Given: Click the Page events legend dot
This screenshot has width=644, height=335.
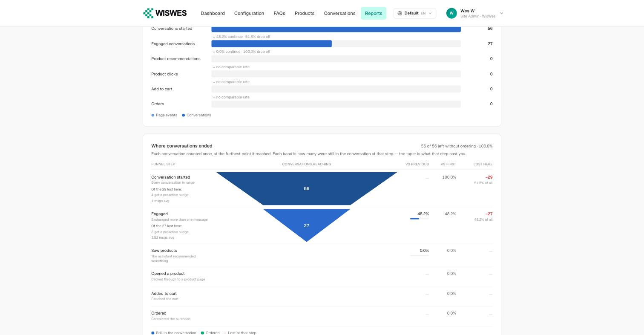Looking at the screenshot, I should [x=153, y=115].
